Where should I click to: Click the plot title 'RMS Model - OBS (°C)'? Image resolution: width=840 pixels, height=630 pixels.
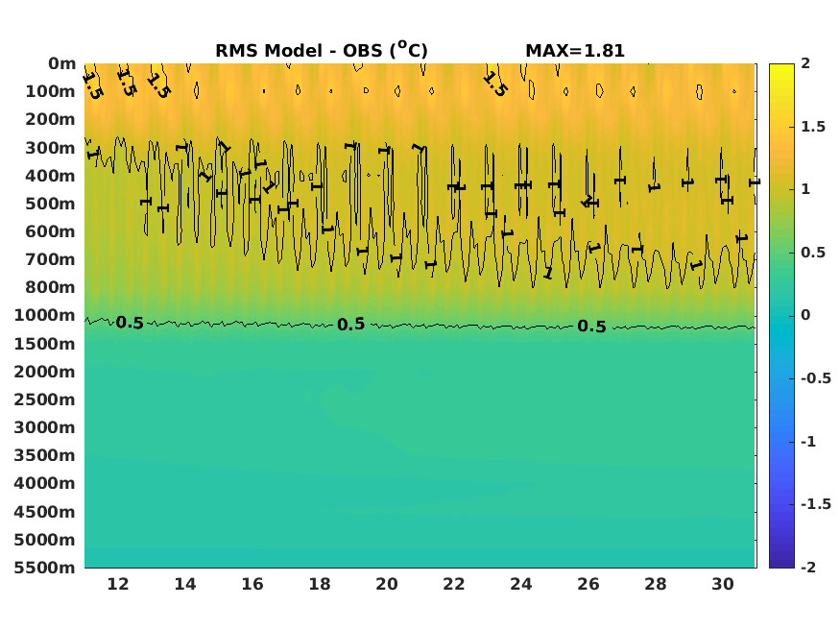[322, 50]
